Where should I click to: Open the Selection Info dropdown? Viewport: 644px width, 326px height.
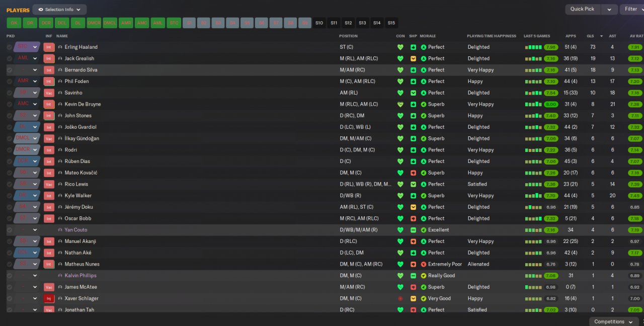[x=59, y=10]
